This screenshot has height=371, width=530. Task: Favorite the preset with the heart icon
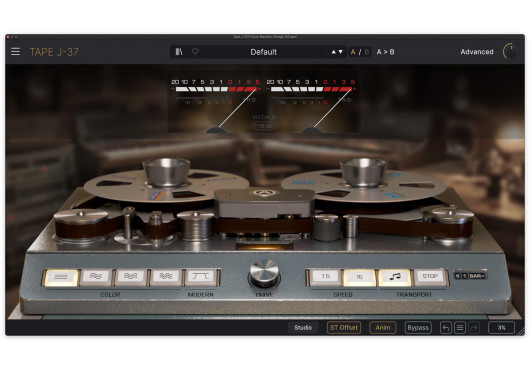(x=195, y=52)
